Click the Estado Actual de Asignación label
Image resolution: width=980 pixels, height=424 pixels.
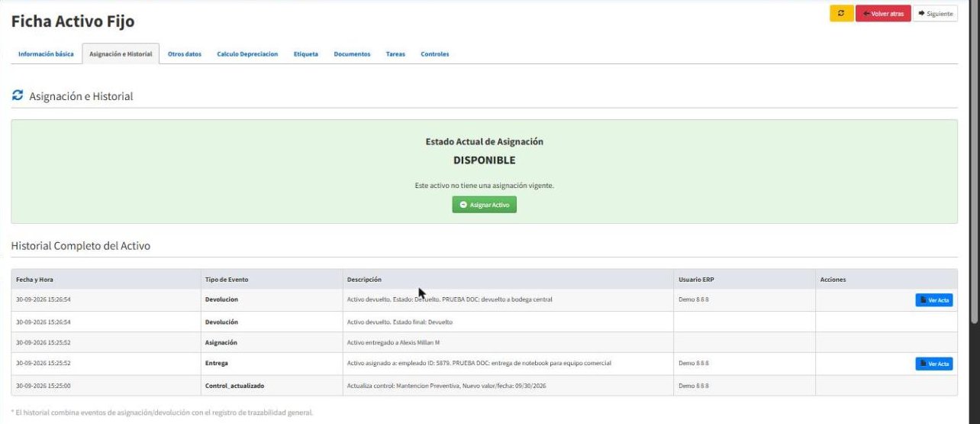[484, 142]
